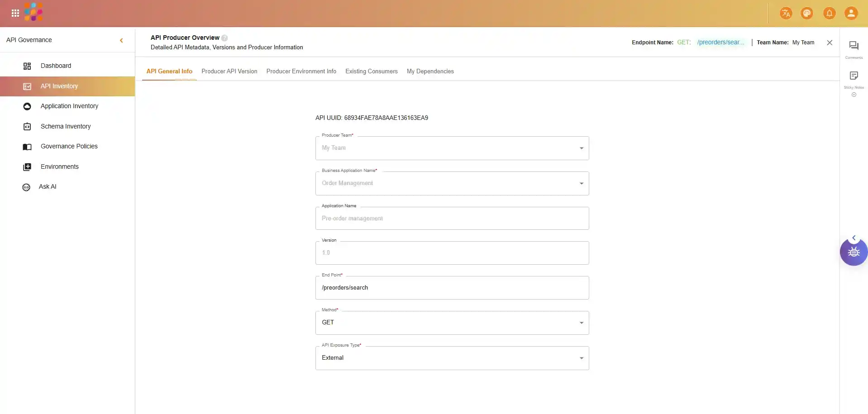The image size is (868, 414).
Task: Open the My Dependencies tab
Action: click(x=430, y=71)
